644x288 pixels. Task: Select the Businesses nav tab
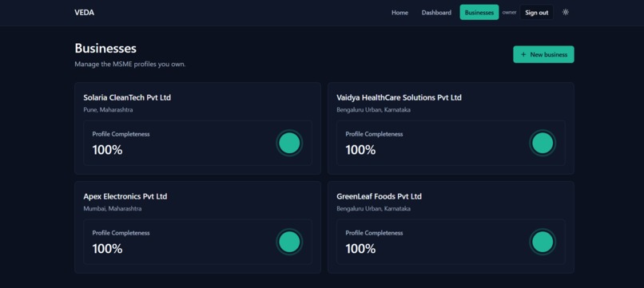point(479,12)
